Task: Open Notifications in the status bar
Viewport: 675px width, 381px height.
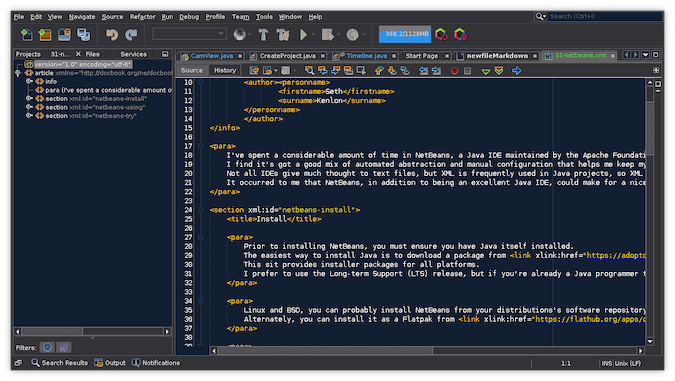Action: pos(156,363)
